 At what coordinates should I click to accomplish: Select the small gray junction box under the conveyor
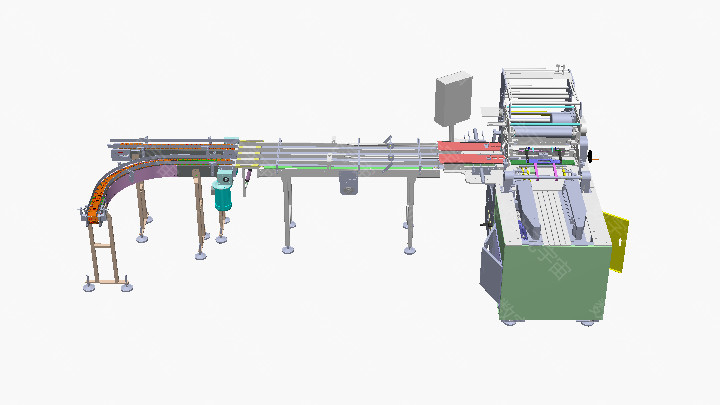(x=349, y=185)
